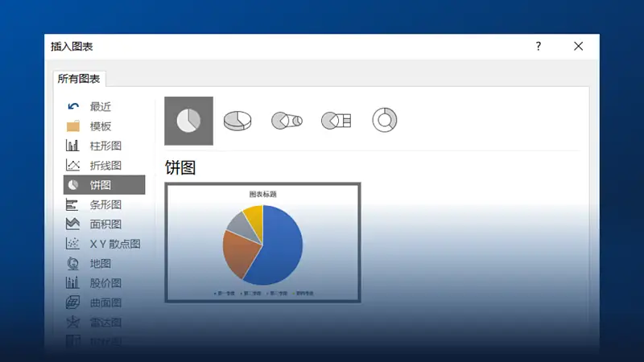
Task: Select the standard pie chart subtype icon
Action: click(x=188, y=121)
